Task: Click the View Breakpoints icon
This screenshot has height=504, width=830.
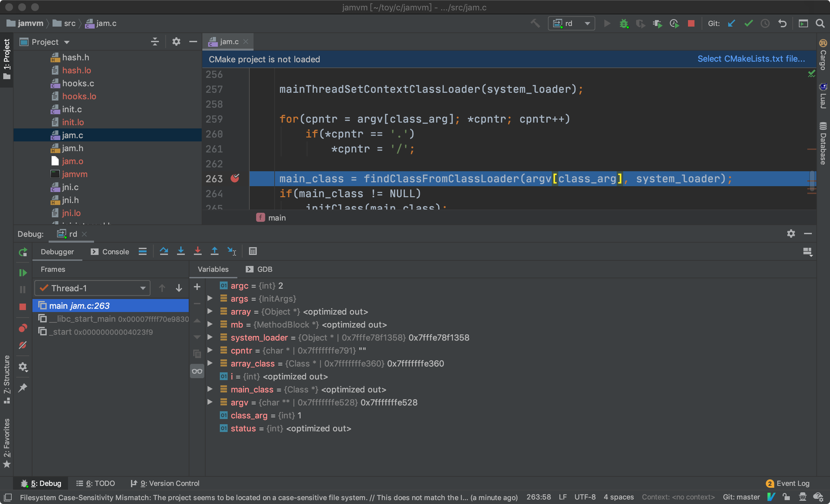Action: (x=23, y=328)
